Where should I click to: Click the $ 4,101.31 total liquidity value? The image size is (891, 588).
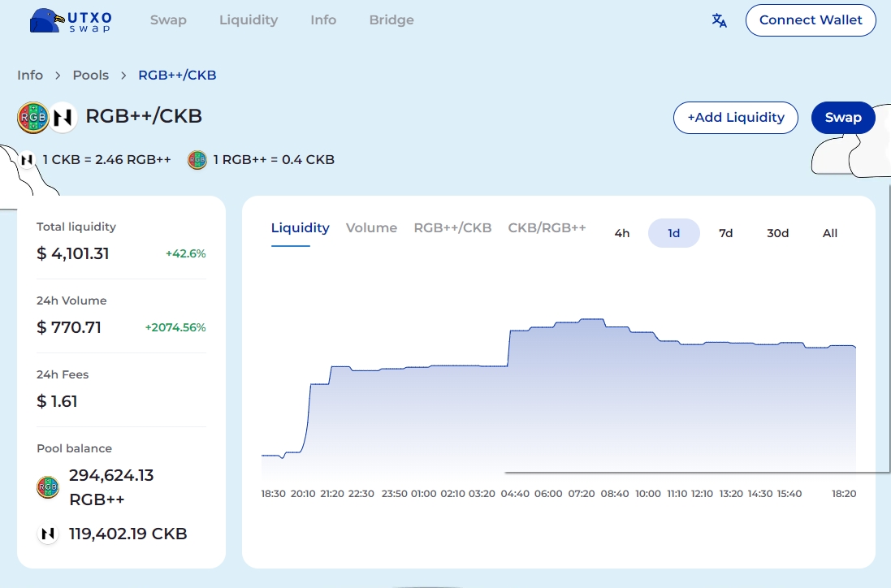point(73,253)
